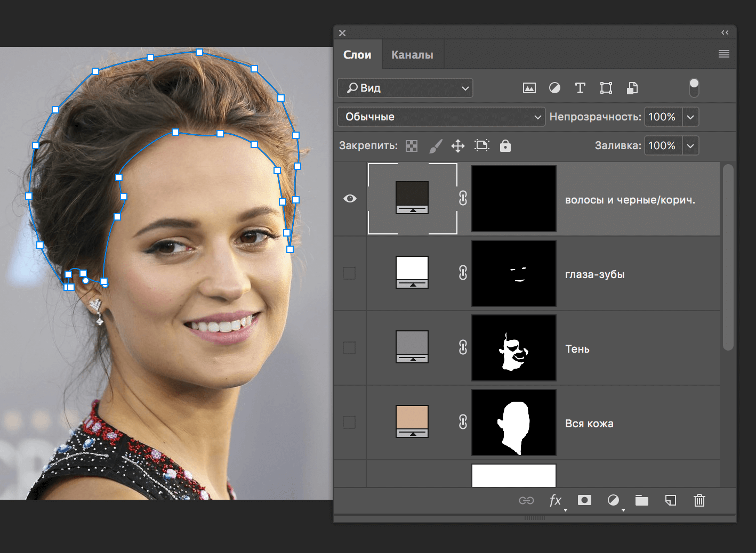Viewport: 756px width, 553px height.
Task: Create a new layer group folder
Action: pos(641,500)
